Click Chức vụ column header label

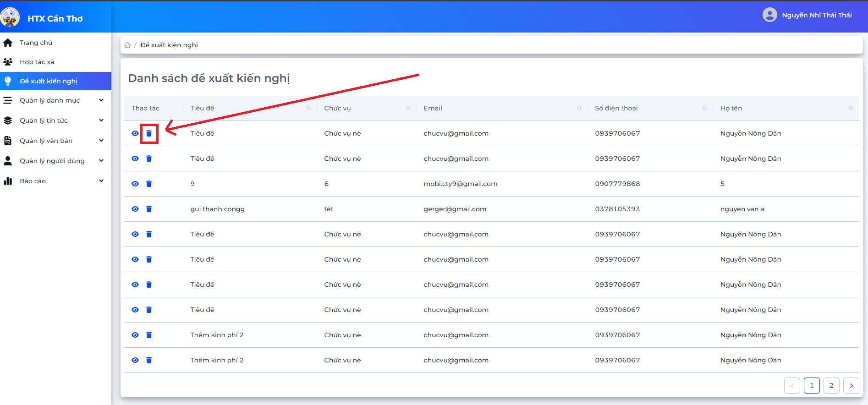337,108
